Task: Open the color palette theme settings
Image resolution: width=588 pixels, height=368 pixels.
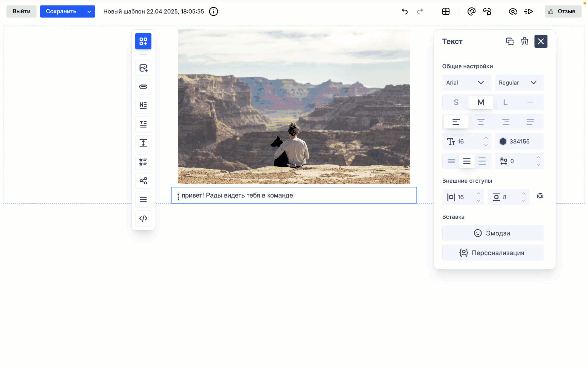Action: (471, 12)
